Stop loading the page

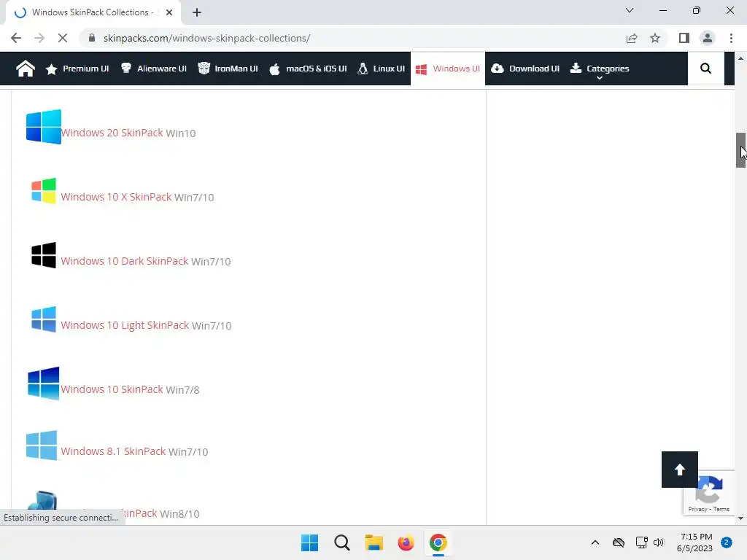(x=63, y=38)
